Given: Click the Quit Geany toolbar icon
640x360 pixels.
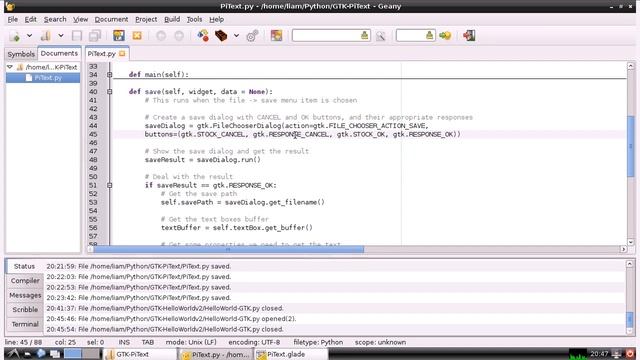Looking at the screenshot, I should pyautogui.click(x=469, y=36).
